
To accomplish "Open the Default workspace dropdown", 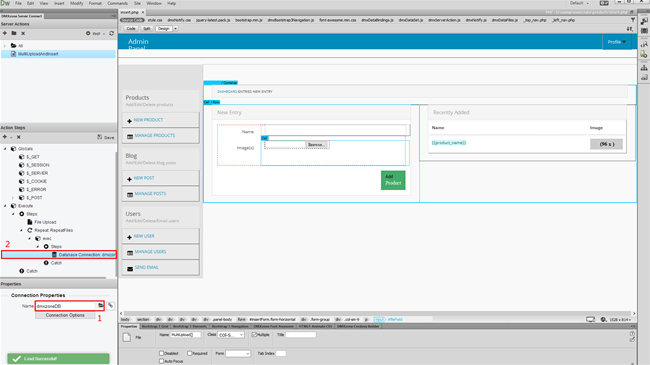I will [579, 3].
